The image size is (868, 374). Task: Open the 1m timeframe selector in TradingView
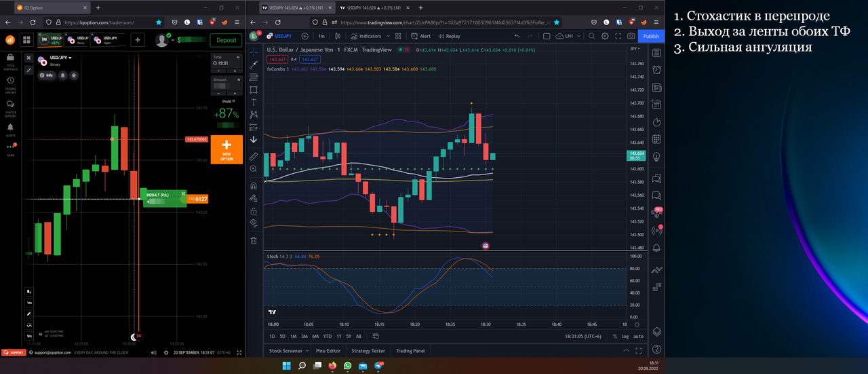(x=321, y=36)
